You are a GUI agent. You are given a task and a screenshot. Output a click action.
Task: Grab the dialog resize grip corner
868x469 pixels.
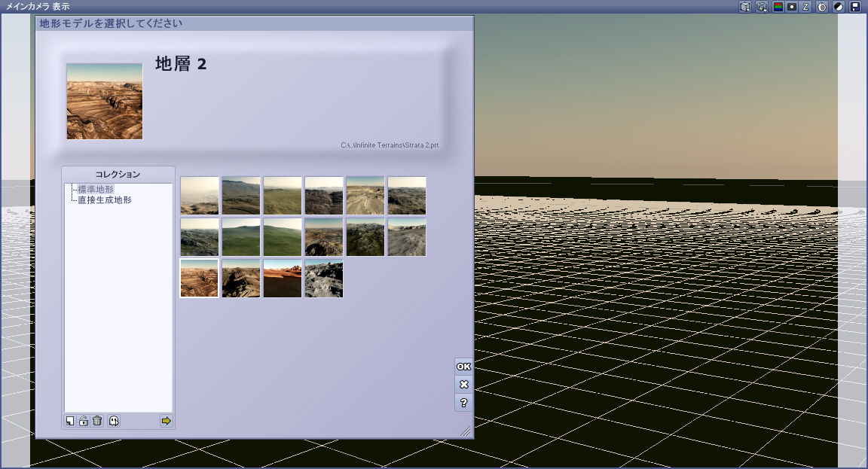[466, 431]
